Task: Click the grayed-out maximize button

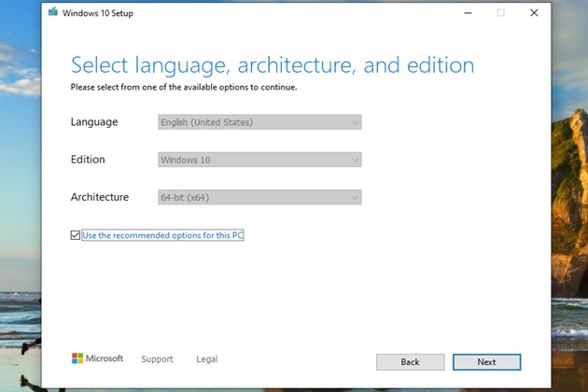Action: (x=500, y=13)
